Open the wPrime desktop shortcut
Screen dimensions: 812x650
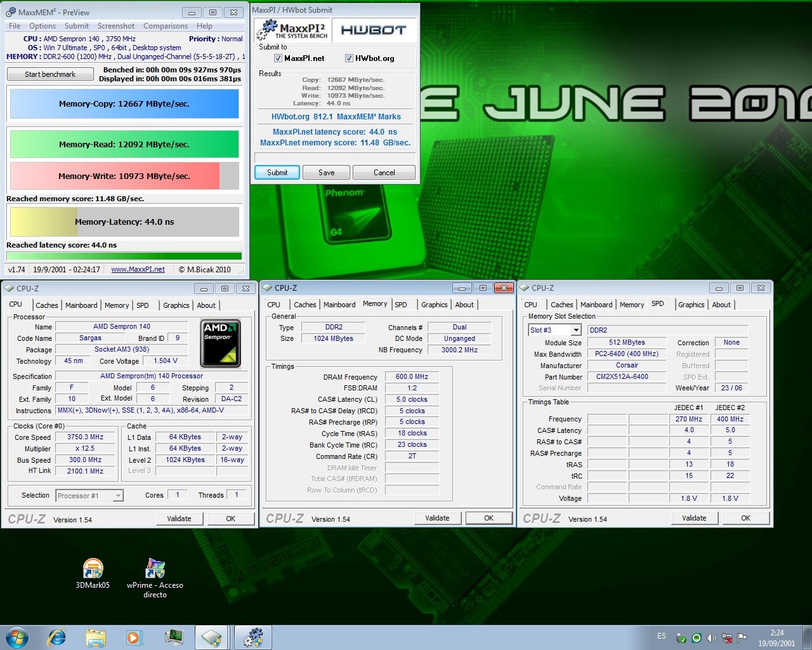[155, 578]
